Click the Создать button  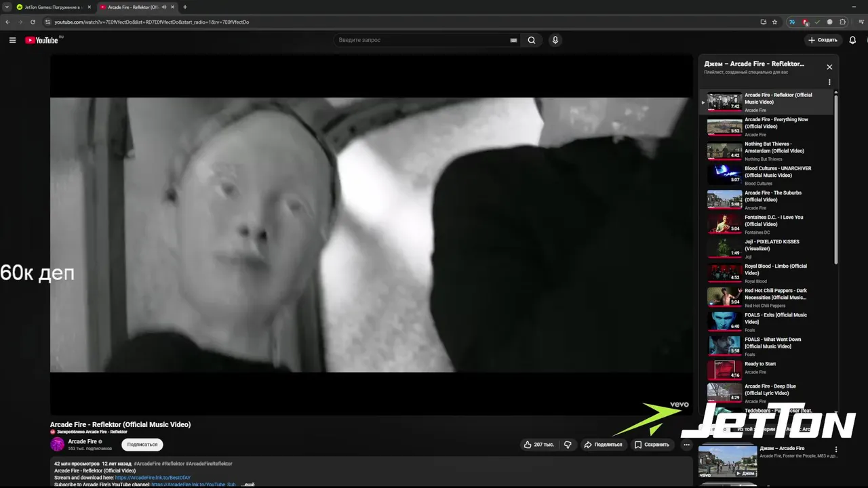(823, 40)
